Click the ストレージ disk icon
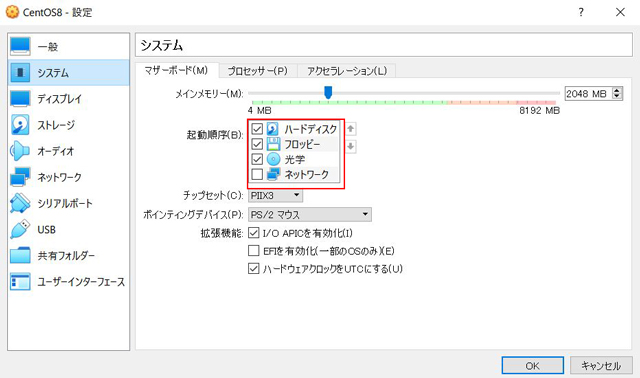This screenshot has width=640, height=378. pos(20,125)
